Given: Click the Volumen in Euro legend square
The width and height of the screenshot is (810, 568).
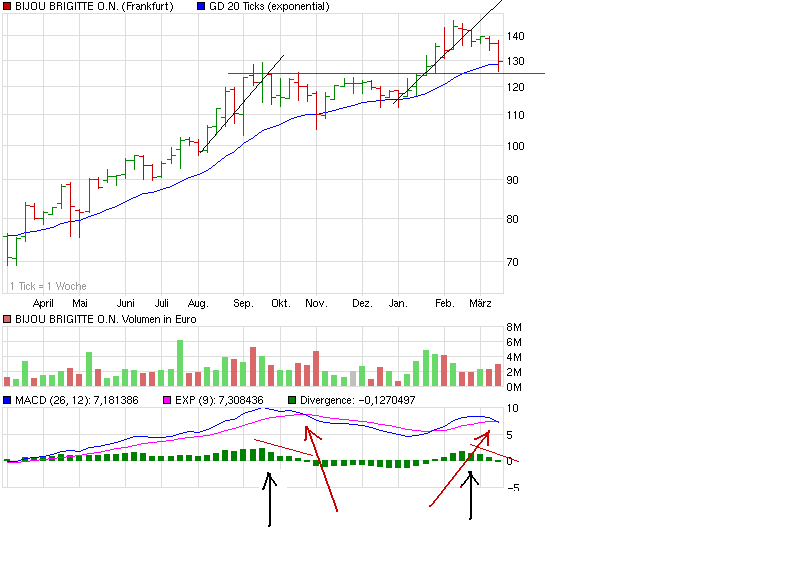Looking at the screenshot, I should pyautogui.click(x=7, y=319).
